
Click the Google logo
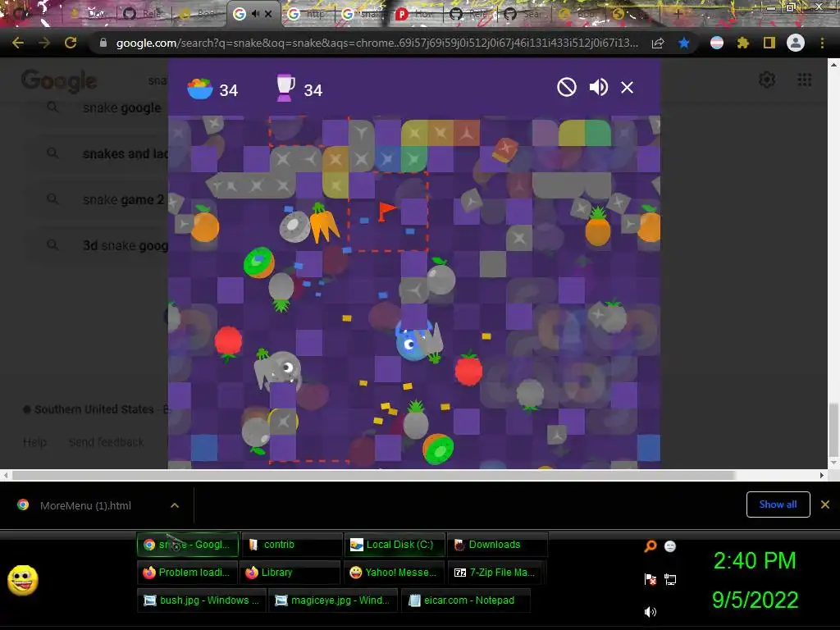click(59, 81)
